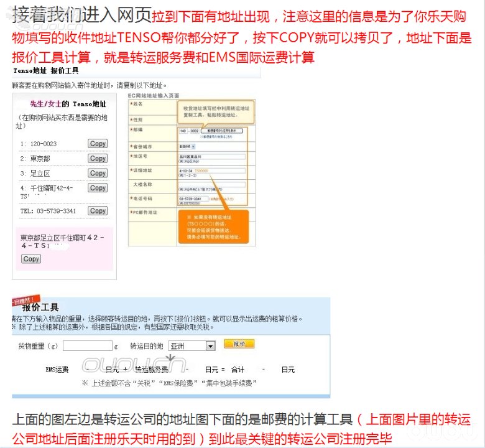485x448 pixels.
Task: Open the 转运目的地 亚洲 dropdown
Action: click(x=192, y=346)
